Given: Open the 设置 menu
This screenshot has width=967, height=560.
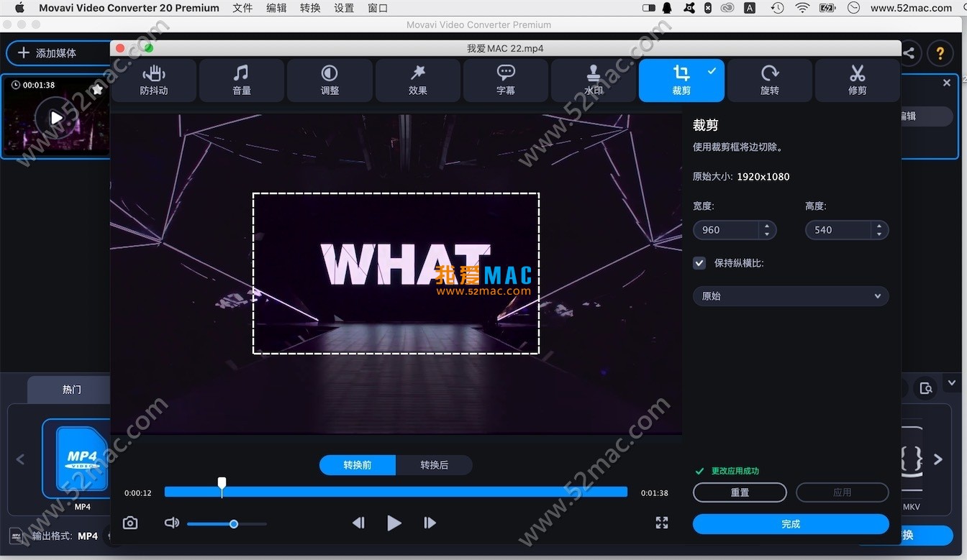Looking at the screenshot, I should coord(344,8).
